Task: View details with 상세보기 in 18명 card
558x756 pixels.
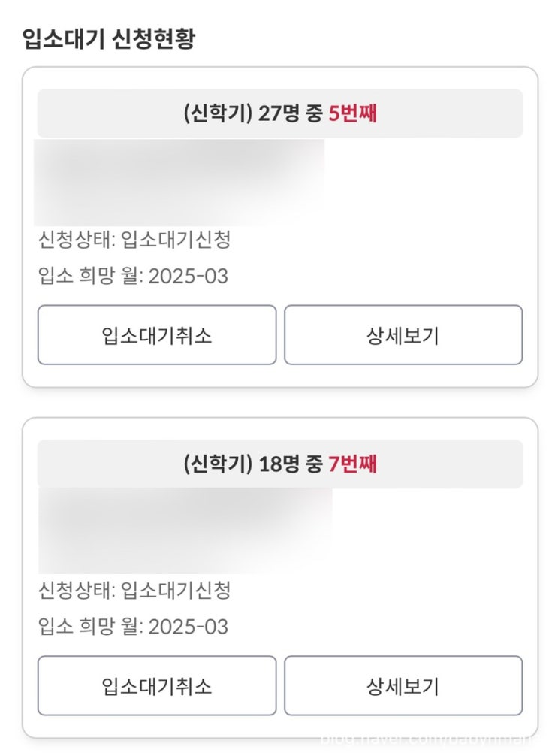Action: click(403, 685)
